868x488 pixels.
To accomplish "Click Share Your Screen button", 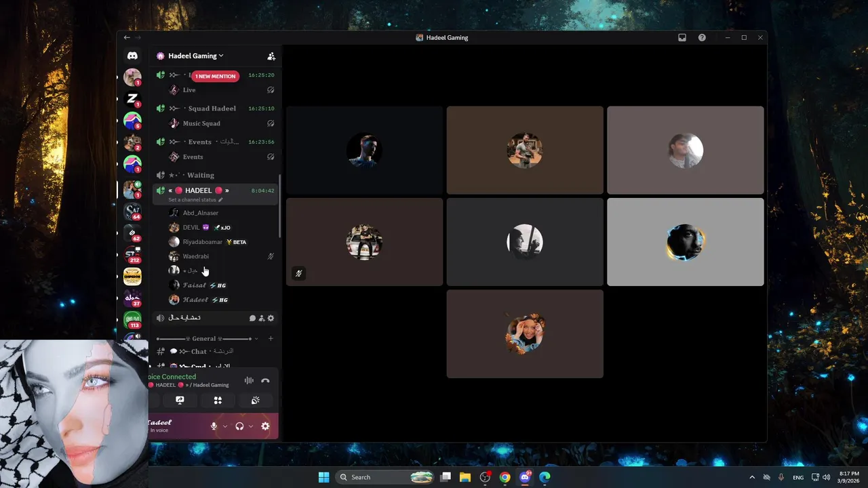I will tap(180, 400).
